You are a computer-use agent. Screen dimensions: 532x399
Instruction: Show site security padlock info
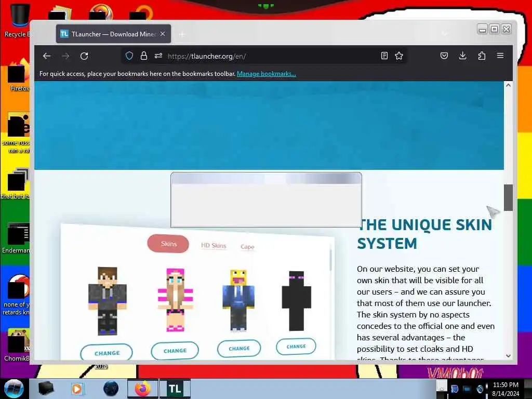(x=144, y=56)
